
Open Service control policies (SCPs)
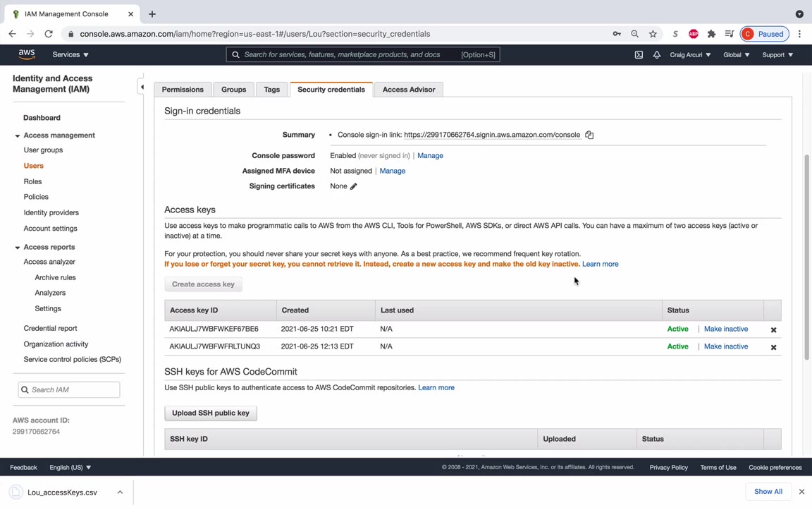(x=72, y=359)
